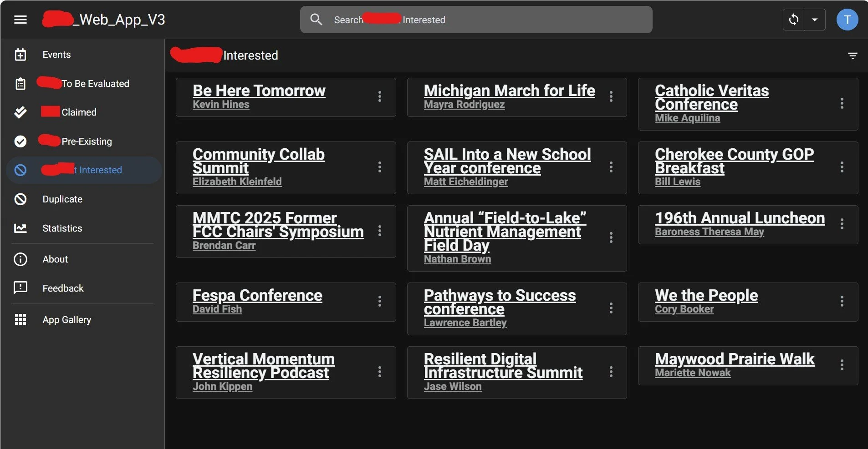
Task: Open options menu for Be Here Tomorrow
Action: pos(379,96)
